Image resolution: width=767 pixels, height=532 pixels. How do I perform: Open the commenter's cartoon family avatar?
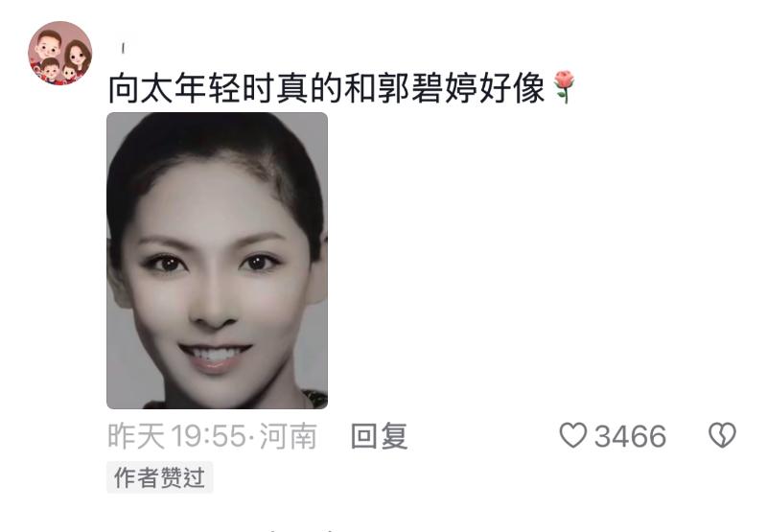click(x=60, y=53)
